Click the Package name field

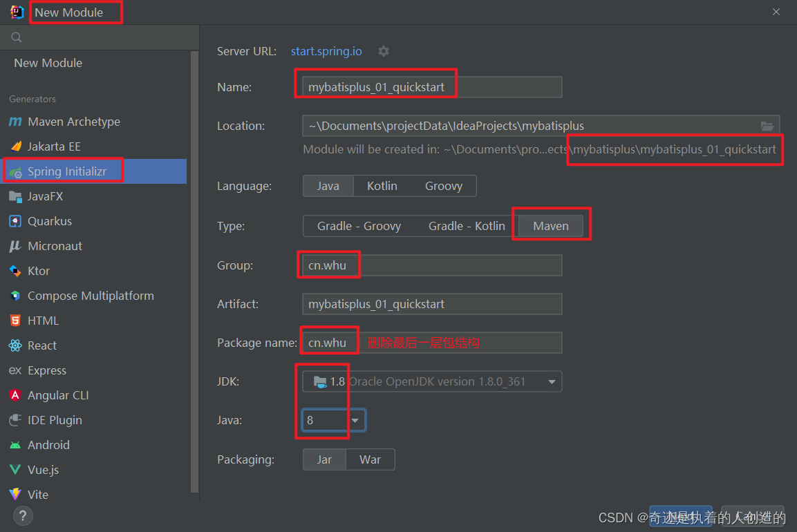click(432, 343)
